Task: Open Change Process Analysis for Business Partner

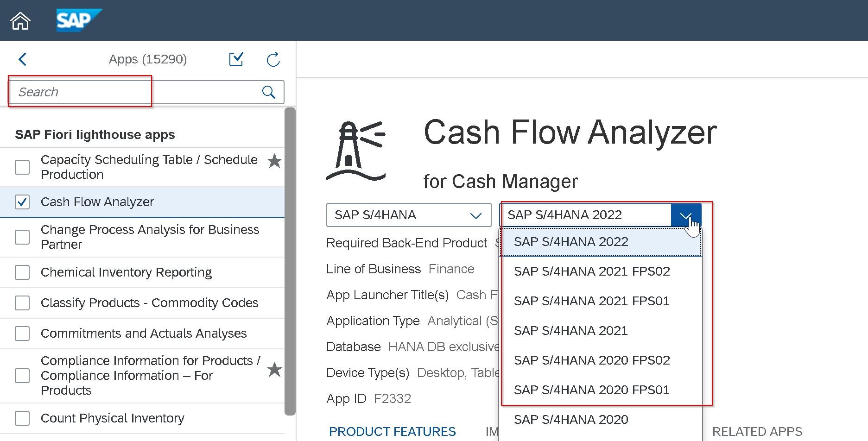Action: click(150, 237)
